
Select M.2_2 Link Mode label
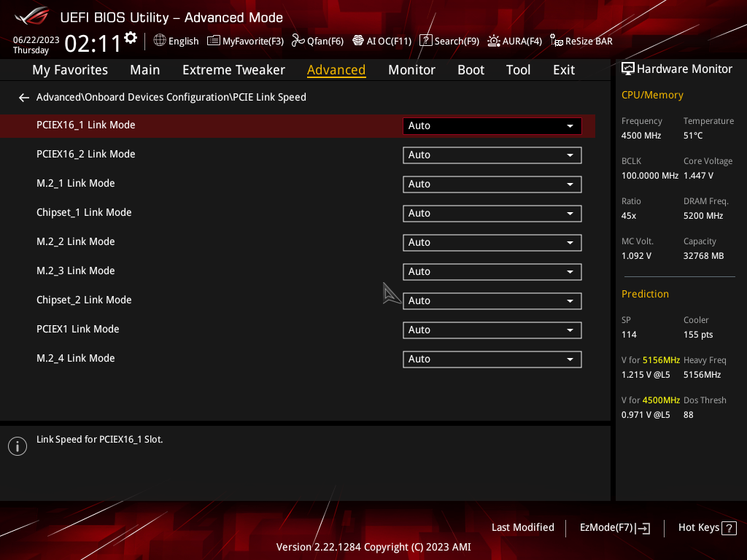(76, 241)
